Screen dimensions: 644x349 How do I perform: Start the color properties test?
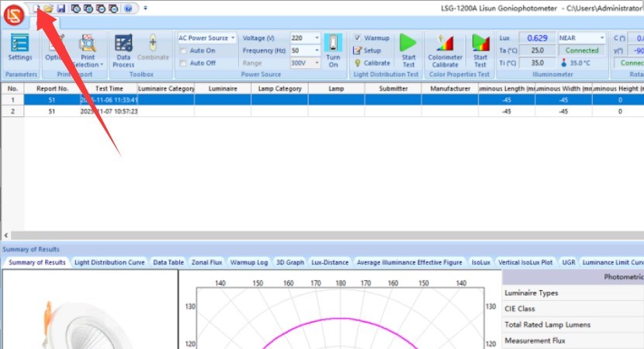480,51
